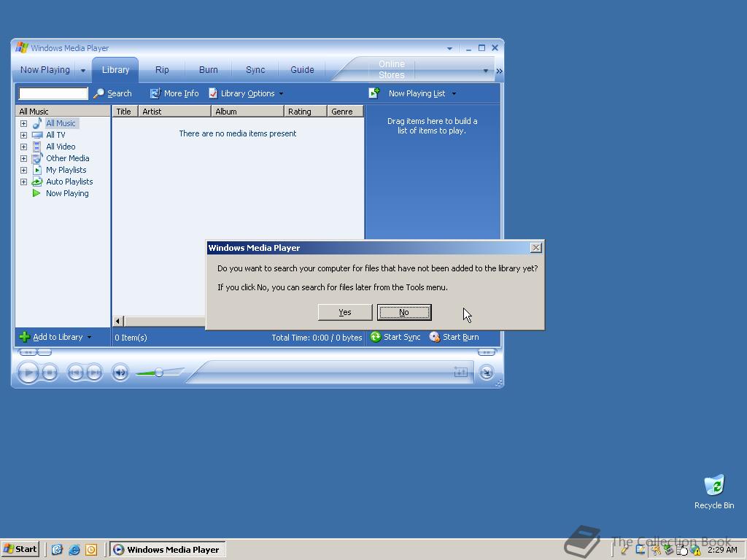Image resolution: width=747 pixels, height=560 pixels.
Task: Click the Stop playback button
Action: (50, 372)
